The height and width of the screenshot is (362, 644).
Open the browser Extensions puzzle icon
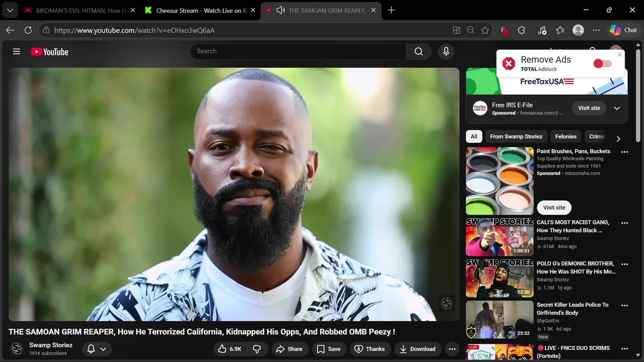[521, 30]
